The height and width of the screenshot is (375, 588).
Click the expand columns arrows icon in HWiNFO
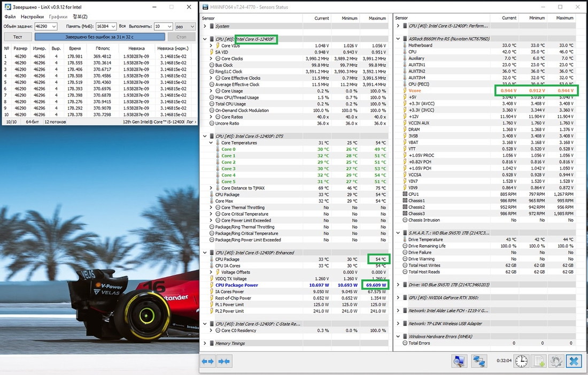coord(208,362)
